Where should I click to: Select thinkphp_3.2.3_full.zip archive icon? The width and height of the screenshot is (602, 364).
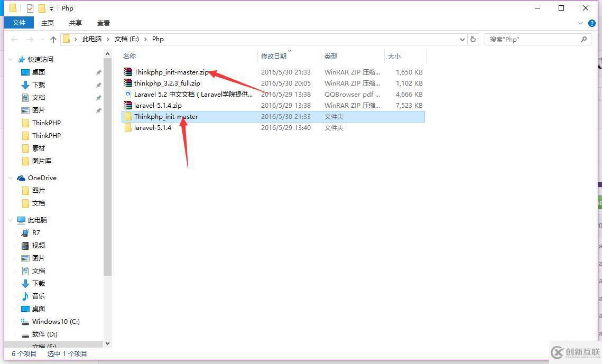[x=128, y=83]
